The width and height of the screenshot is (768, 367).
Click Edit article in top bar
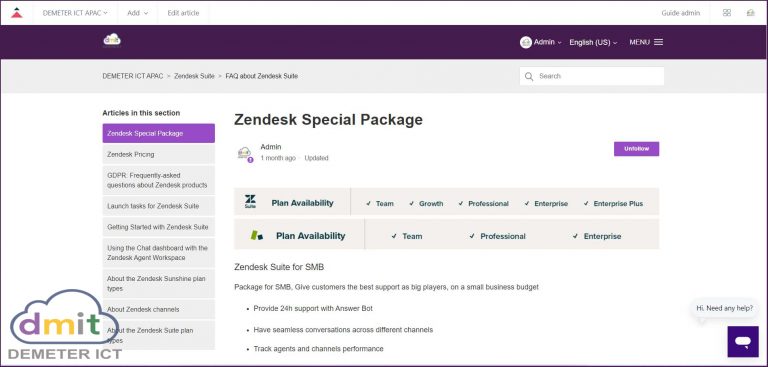point(183,13)
